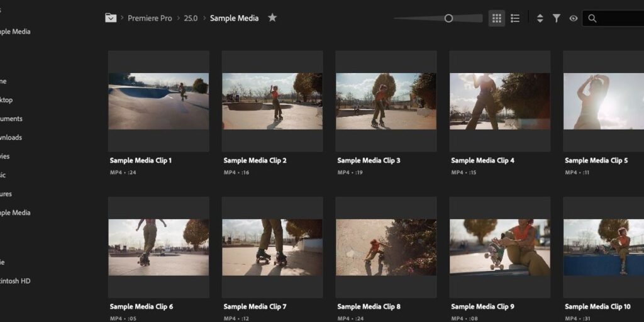The width and height of the screenshot is (644, 322).
Task: Select Sample Media Clip 5 thumbnail
Action: (604, 101)
